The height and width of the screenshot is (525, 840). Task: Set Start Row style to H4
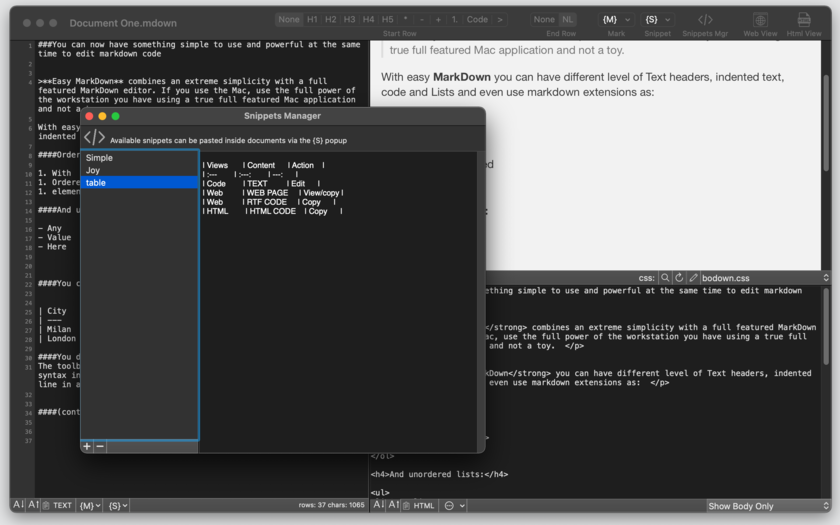pyautogui.click(x=369, y=19)
